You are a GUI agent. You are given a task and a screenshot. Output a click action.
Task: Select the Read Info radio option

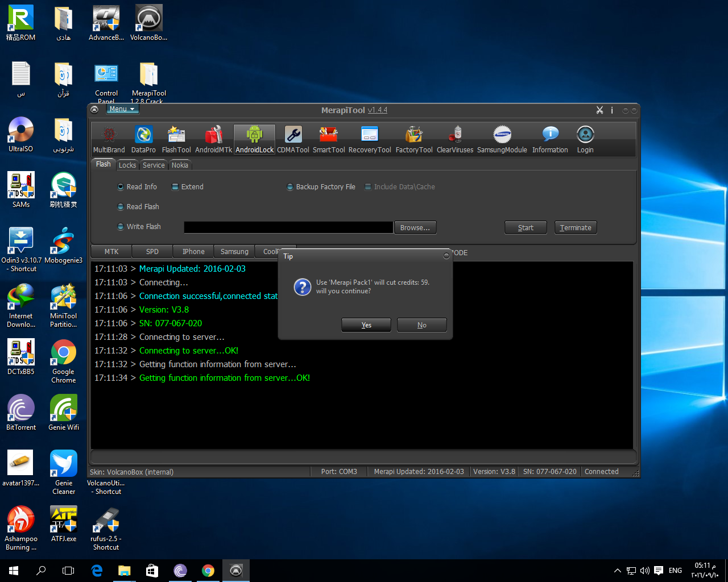tap(137, 187)
